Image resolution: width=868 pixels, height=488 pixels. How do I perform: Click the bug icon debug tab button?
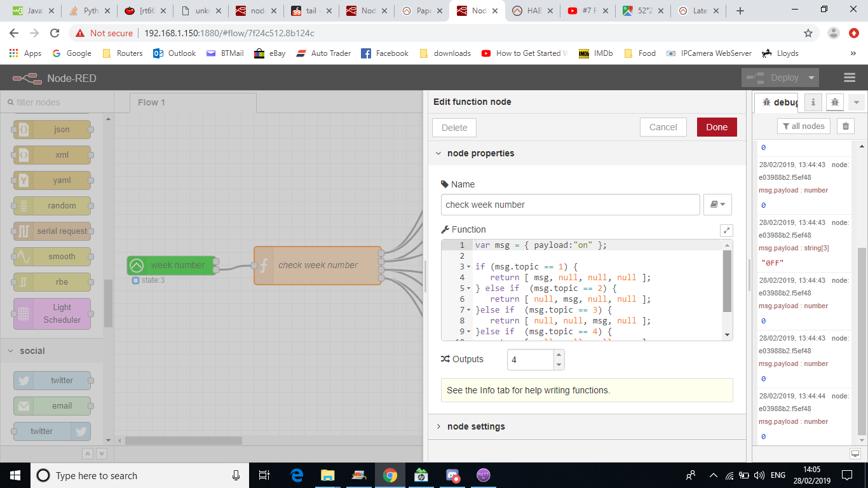835,102
